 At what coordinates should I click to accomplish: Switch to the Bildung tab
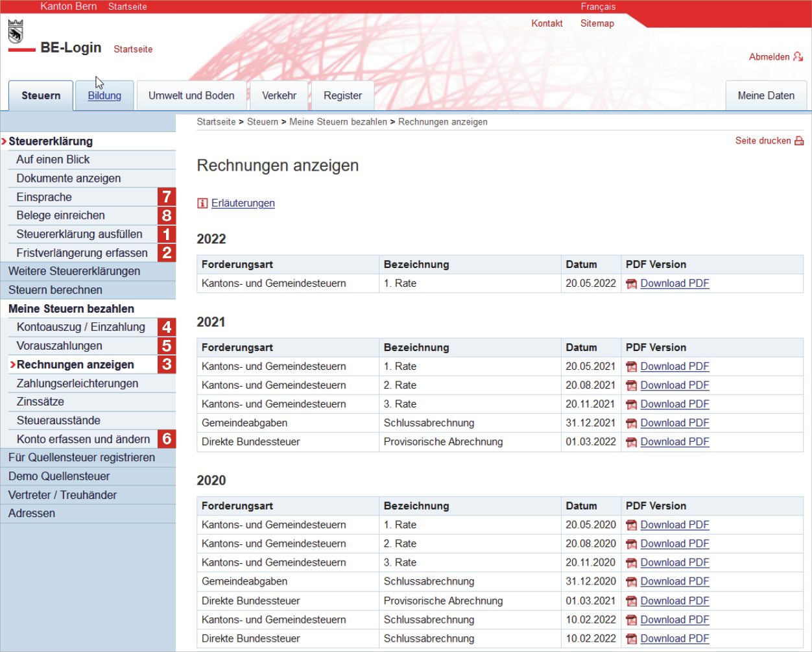coord(104,96)
